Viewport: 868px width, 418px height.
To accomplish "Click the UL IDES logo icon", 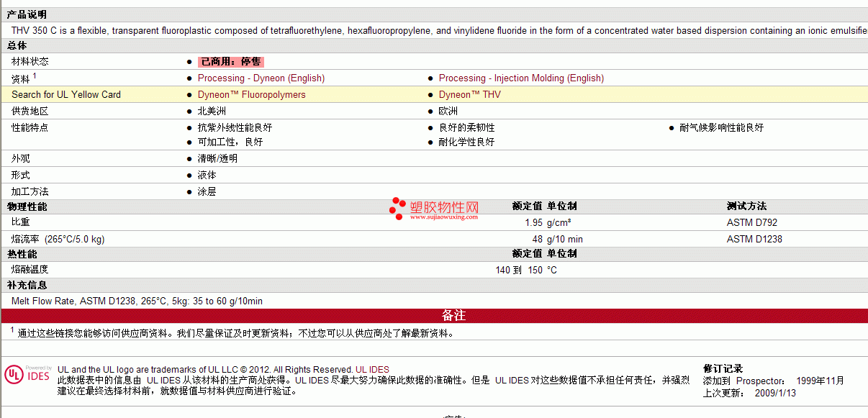I will [x=28, y=375].
